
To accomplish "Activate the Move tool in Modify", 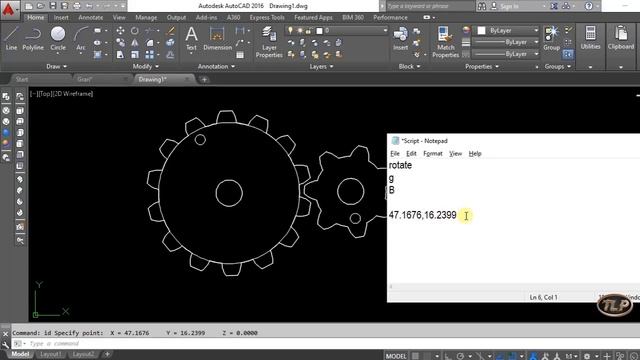I will [120, 31].
